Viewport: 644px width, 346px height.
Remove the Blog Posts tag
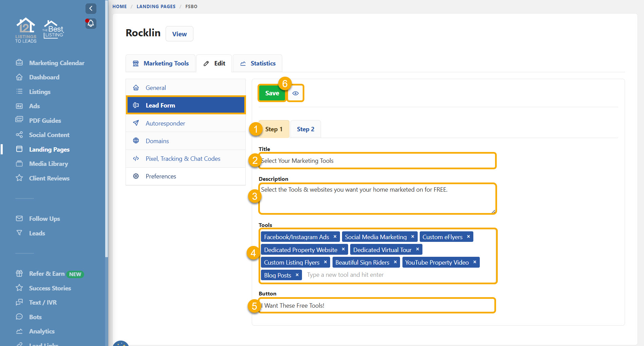point(297,275)
